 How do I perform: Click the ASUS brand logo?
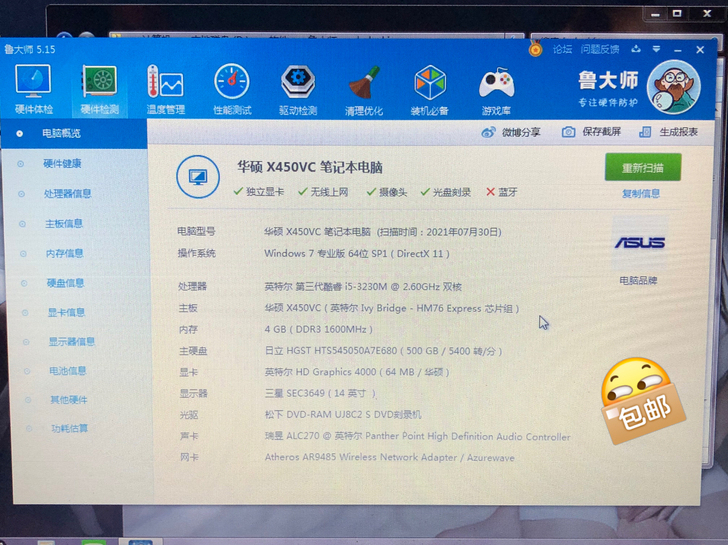(640, 243)
